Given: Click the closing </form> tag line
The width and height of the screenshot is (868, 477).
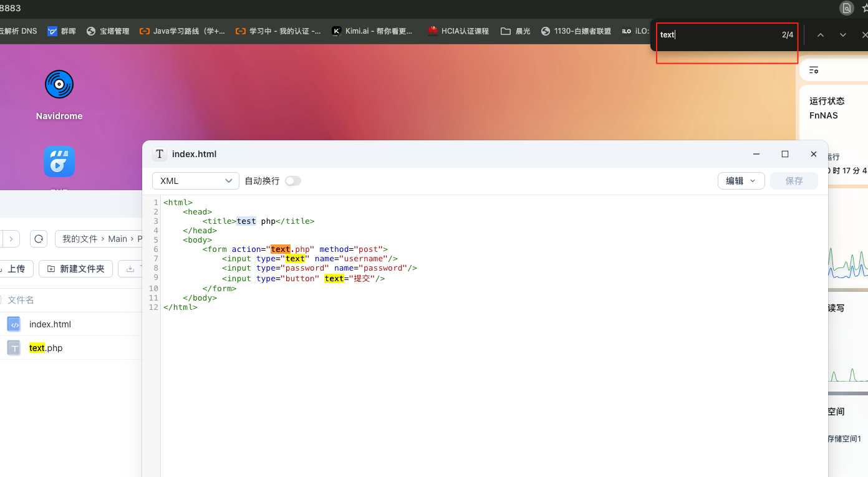Looking at the screenshot, I should (219, 289).
